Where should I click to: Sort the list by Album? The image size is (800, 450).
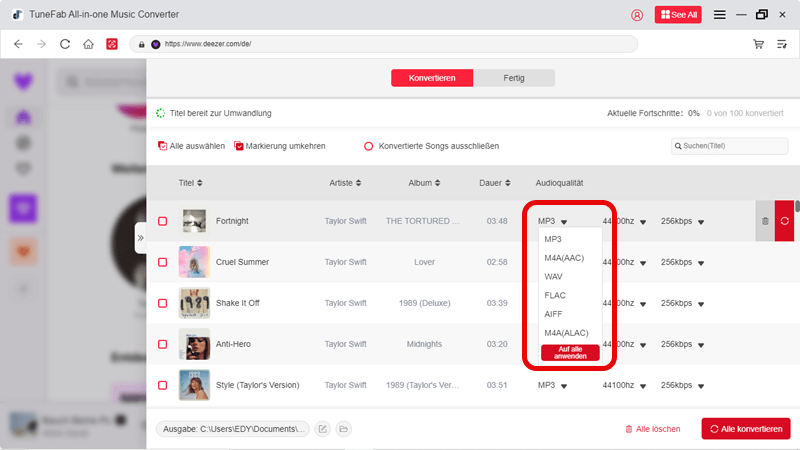coord(424,183)
